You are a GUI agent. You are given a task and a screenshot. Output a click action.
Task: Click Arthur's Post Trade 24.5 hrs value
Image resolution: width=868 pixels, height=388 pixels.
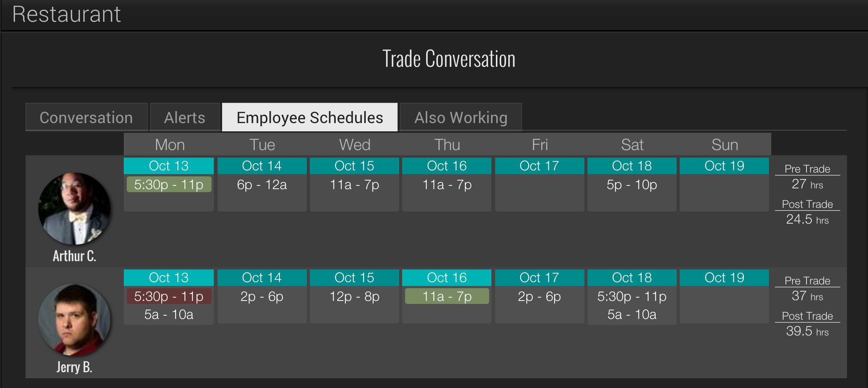[807, 219]
